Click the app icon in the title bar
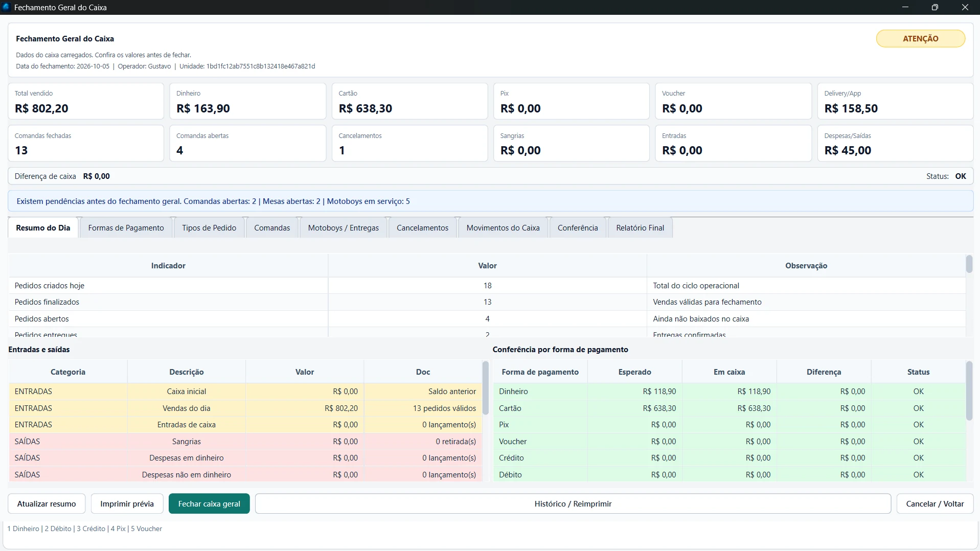 point(6,7)
